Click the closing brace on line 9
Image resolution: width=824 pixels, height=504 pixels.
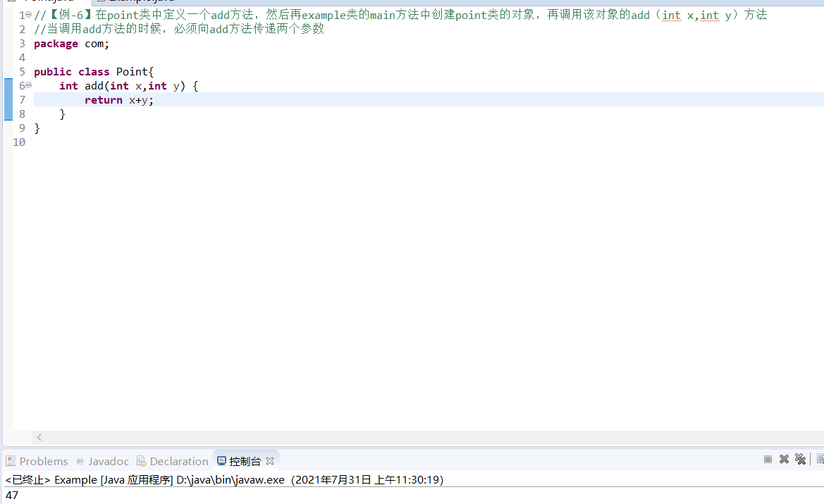[37, 128]
